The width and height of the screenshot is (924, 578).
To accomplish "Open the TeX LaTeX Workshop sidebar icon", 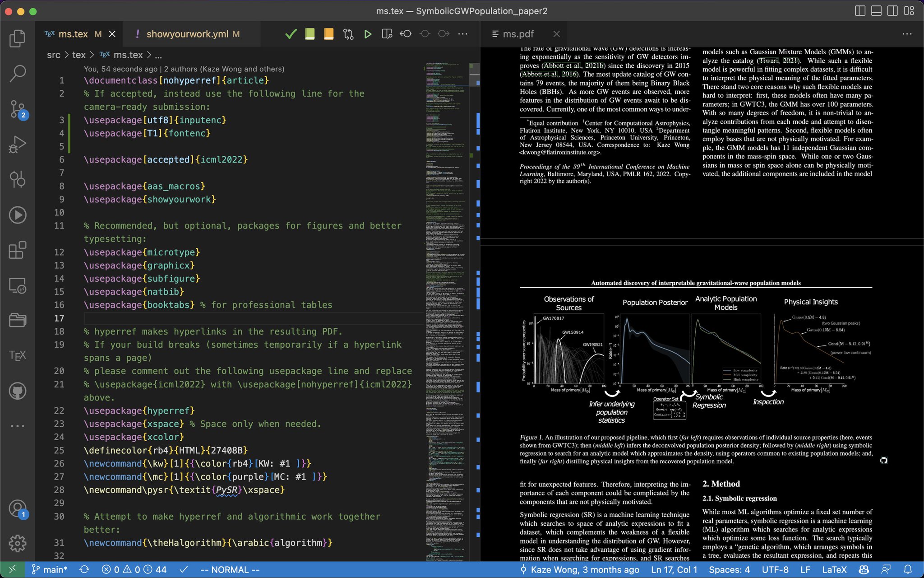I will 17,355.
